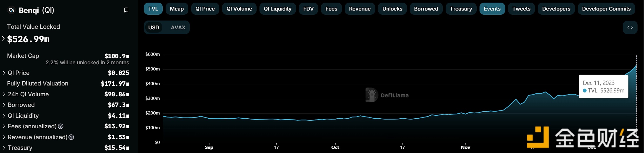Switch chart denomination to AVAX
Image resolution: width=644 pixels, height=153 pixels.
pyautogui.click(x=178, y=27)
